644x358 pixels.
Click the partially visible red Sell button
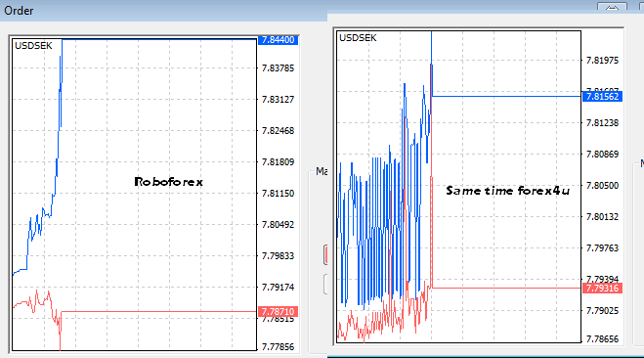(x=325, y=254)
